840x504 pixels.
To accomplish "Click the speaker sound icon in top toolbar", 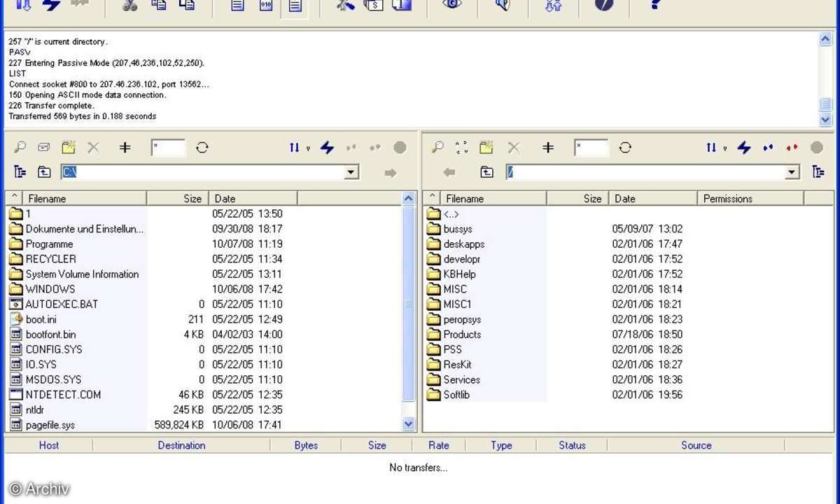I will pos(501,5).
